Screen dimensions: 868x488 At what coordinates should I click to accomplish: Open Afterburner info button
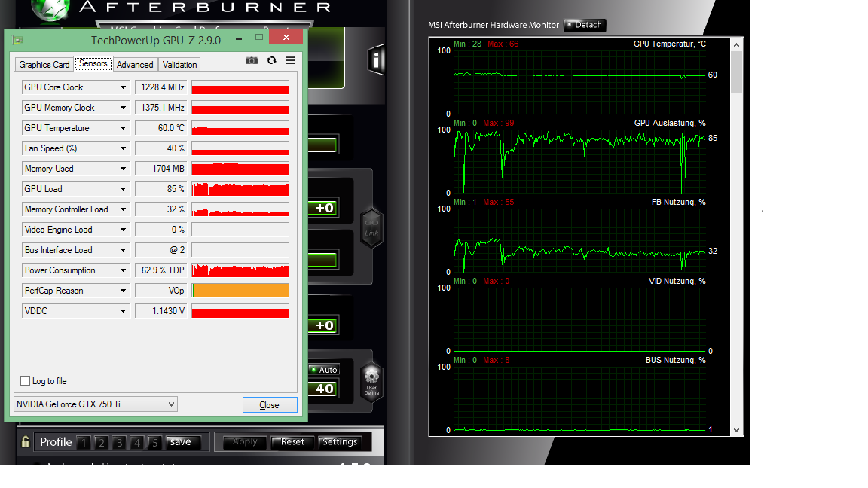pyautogui.click(x=376, y=59)
